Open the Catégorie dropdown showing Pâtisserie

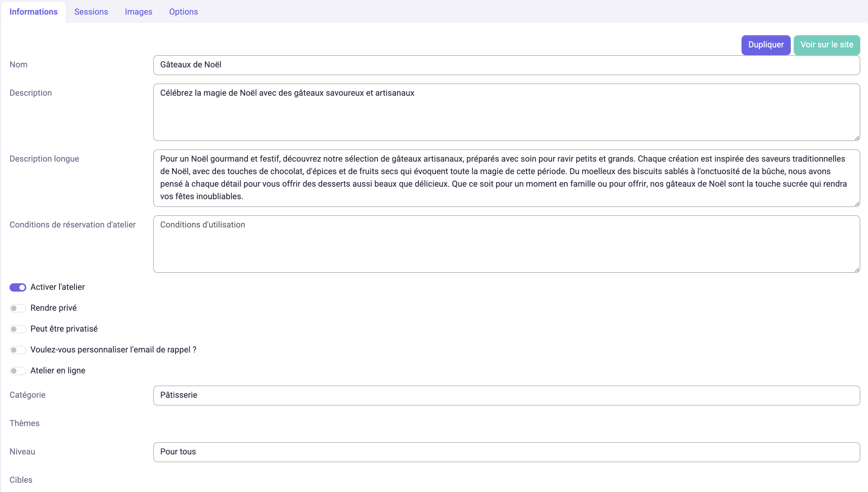pyautogui.click(x=506, y=395)
